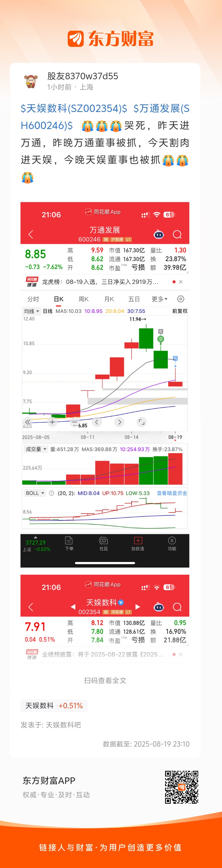Tap search icon in 天娱数科 header
This screenshot has height=868, width=222.
(177, 607)
